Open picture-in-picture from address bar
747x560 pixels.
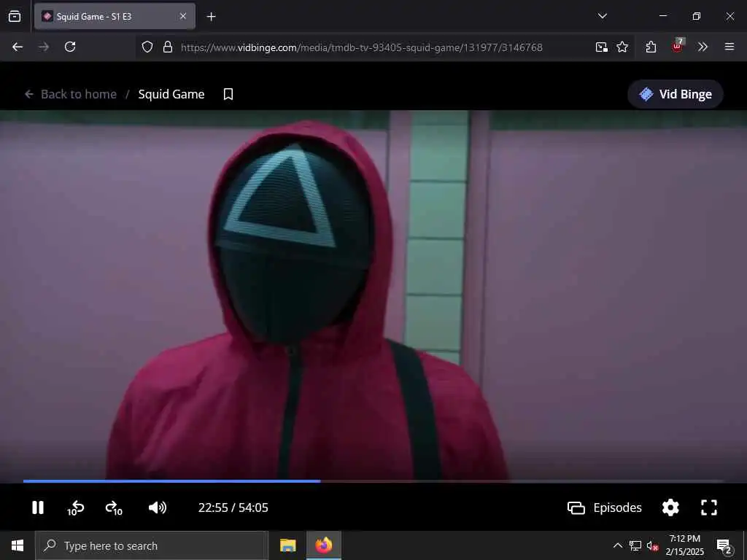pos(601,47)
